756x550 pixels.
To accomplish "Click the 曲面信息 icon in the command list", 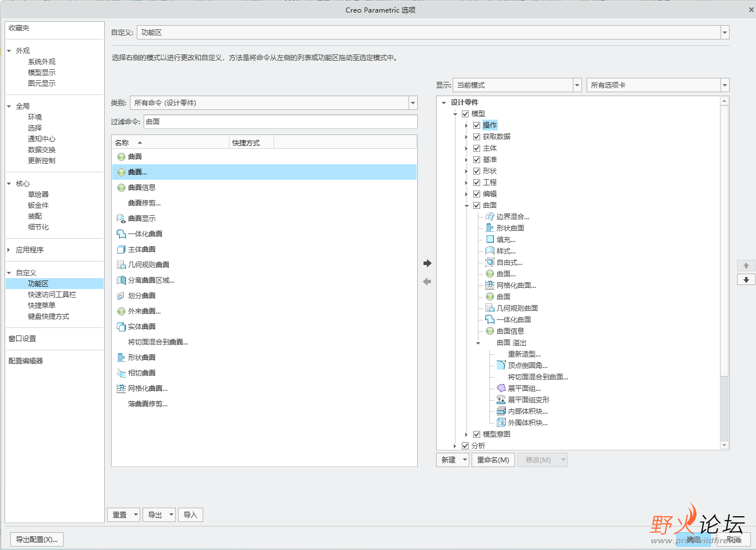I will click(x=121, y=188).
